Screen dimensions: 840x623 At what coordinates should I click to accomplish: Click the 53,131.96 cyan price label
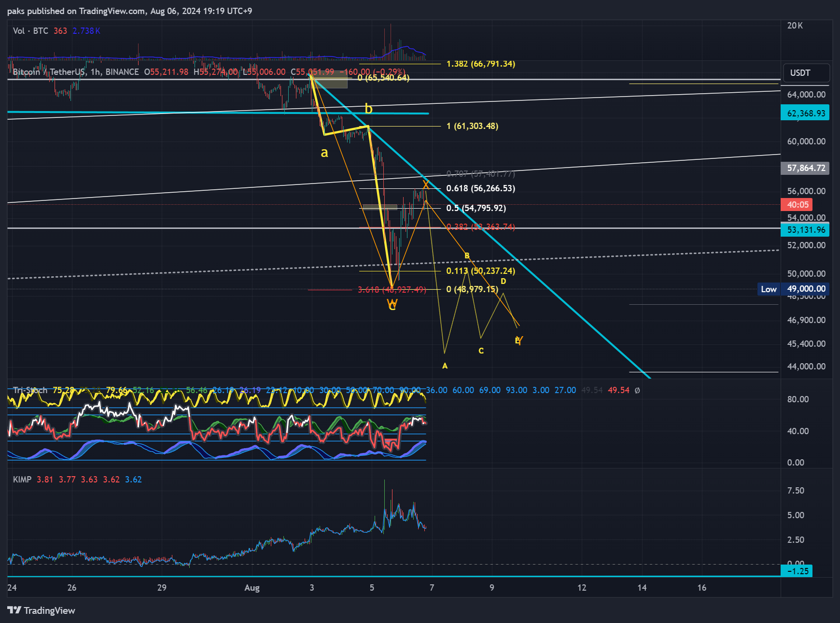805,230
